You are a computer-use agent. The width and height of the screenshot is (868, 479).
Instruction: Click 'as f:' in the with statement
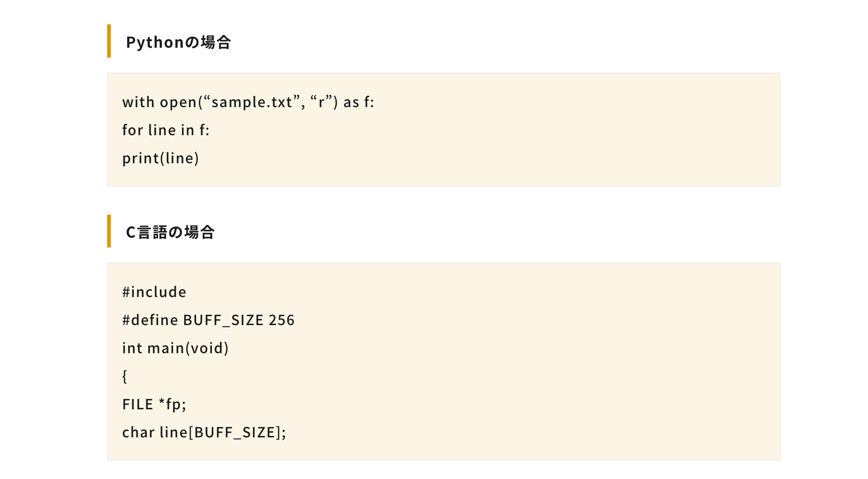pyautogui.click(x=359, y=102)
